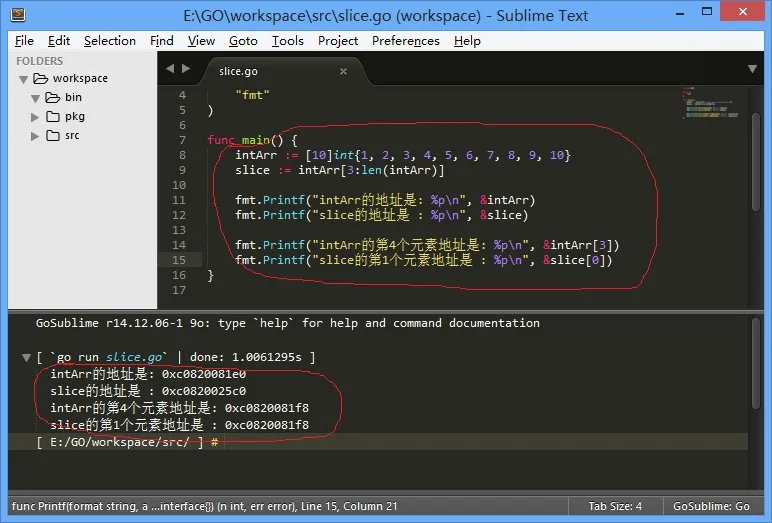Expand the pkg folder arrow
Screen dimensions: 772x523
pos(34,117)
